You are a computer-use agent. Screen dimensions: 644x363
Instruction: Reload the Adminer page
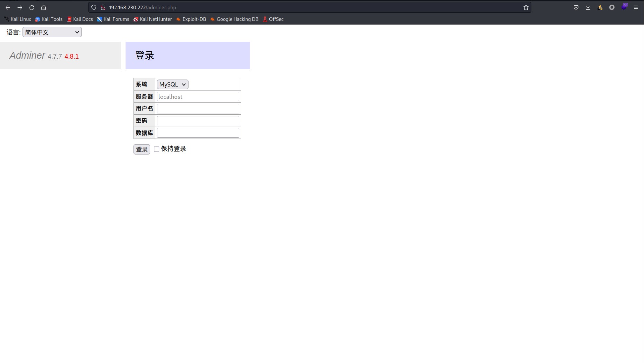[x=32, y=7]
